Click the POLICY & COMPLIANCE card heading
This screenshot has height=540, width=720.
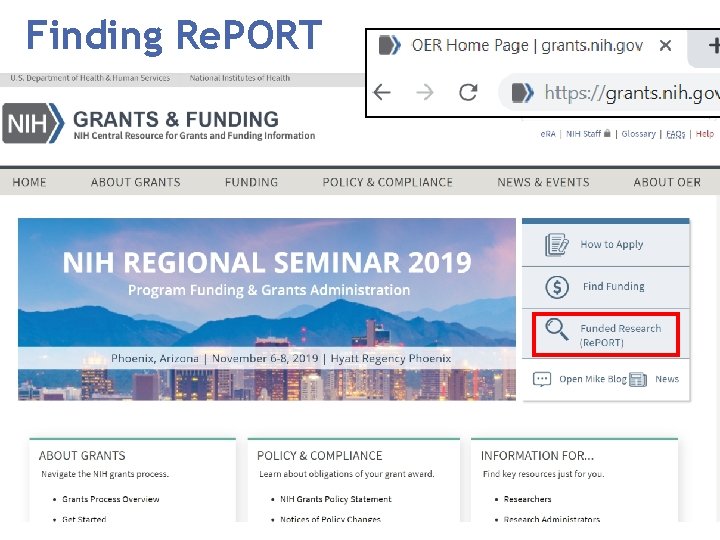tap(320, 456)
